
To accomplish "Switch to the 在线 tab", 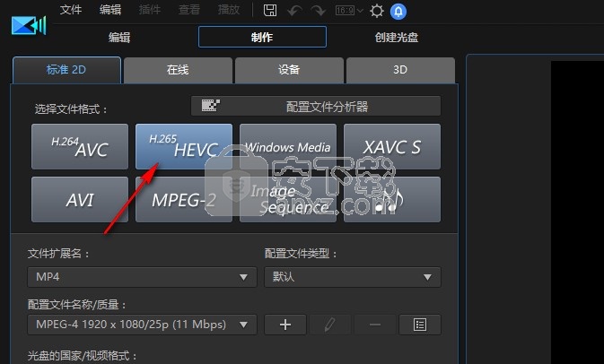I will tap(177, 70).
